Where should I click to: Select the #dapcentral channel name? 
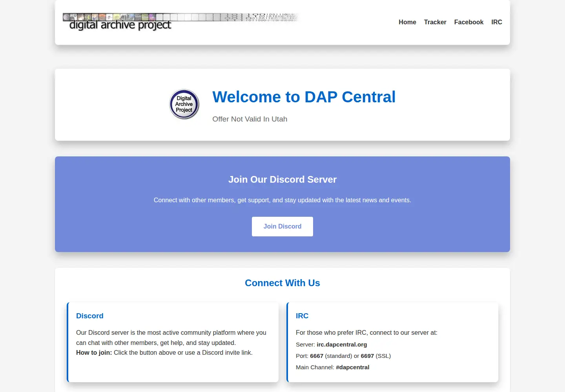coord(352,367)
